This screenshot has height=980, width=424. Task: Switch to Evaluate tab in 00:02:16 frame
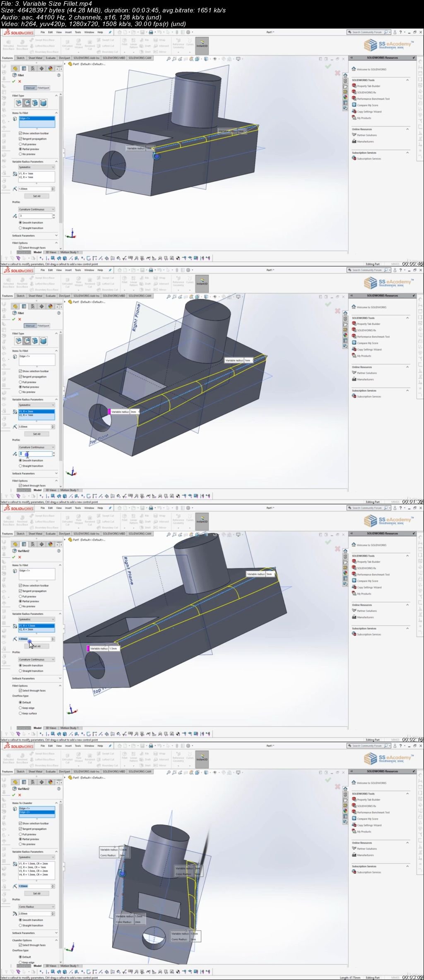click(51, 534)
